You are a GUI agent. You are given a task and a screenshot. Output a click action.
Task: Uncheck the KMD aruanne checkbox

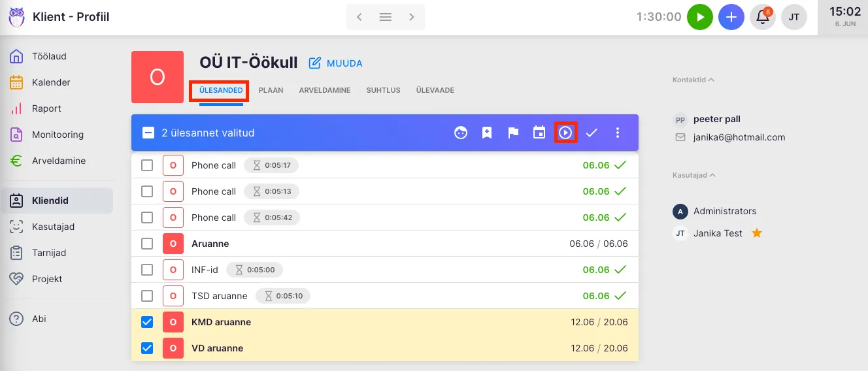tap(147, 322)
